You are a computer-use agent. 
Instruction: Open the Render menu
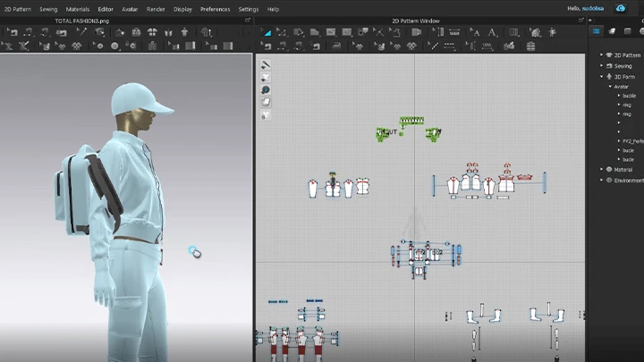156,9
